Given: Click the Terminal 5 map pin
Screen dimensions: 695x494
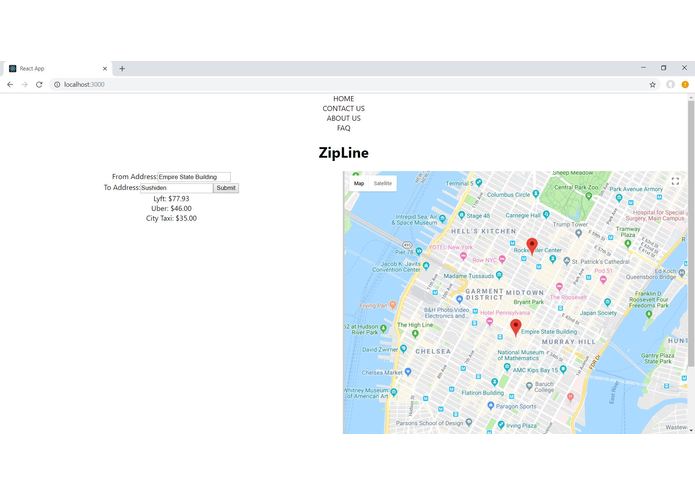Looking at the screenshot, I should 479,182.
